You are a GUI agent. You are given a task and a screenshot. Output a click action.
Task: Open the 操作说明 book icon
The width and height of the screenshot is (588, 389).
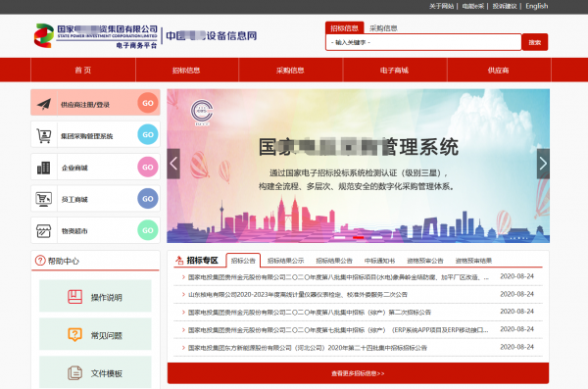[75, 297]
